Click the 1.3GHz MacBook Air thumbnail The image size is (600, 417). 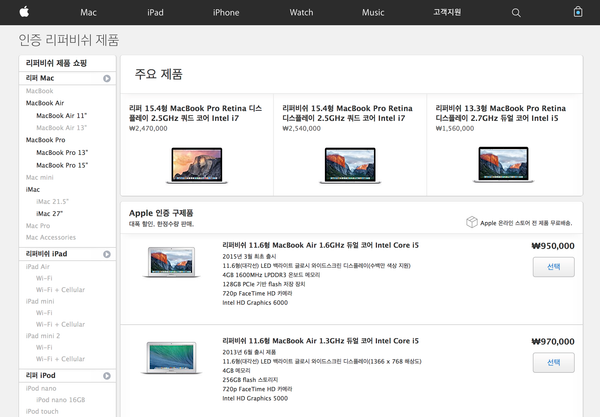(x=171, y=357)
